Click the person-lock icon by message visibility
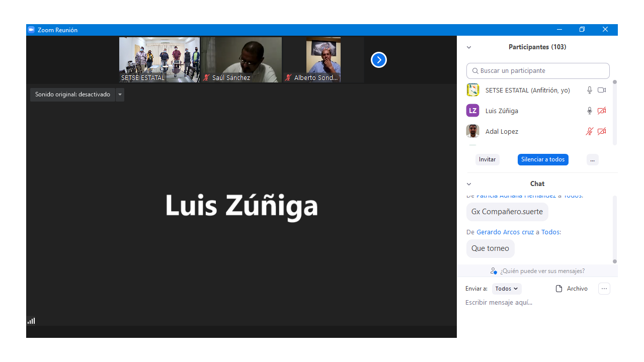 (x=494, y=271)
